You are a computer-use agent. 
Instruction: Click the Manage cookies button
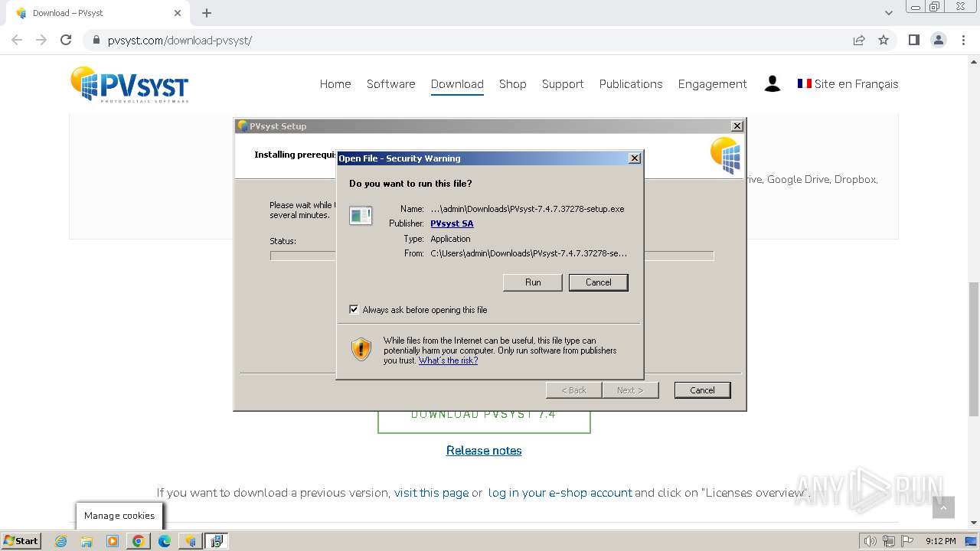(x=119, y=516)
